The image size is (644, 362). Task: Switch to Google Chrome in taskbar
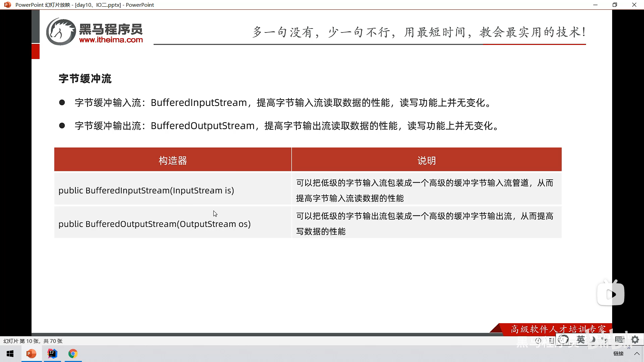[x=73, y=354]
